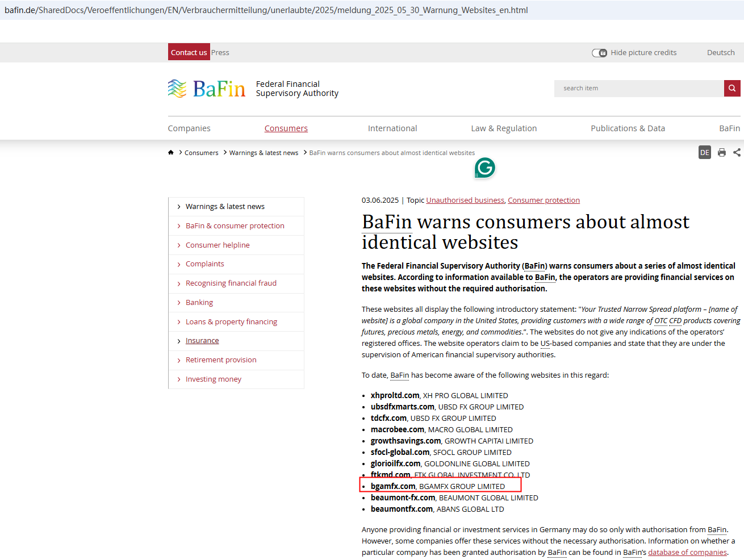Image resolution: width=744 pixels, height=560 pixels.
Task: Click glorioilfx.com list entry
Action: pyautogui.click(x=450, y=463)
